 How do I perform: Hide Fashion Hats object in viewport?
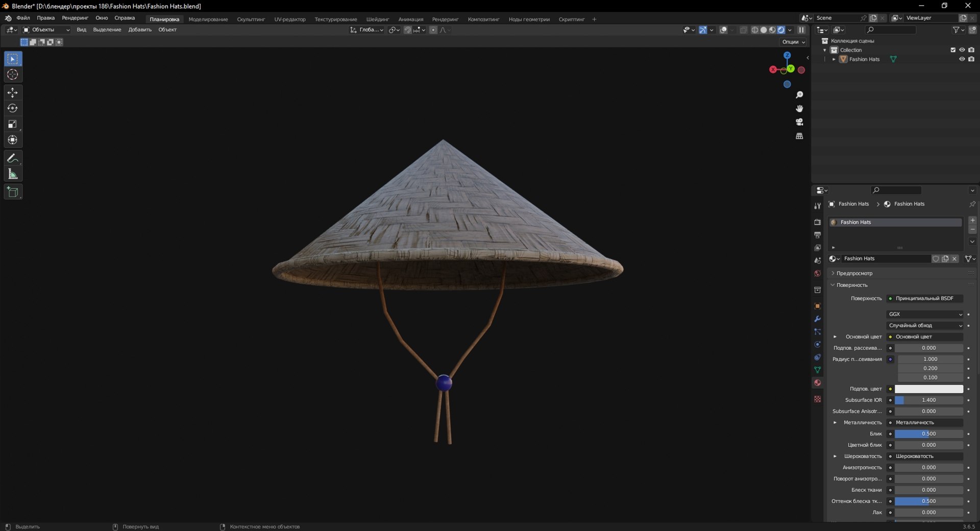coord(962,59)
